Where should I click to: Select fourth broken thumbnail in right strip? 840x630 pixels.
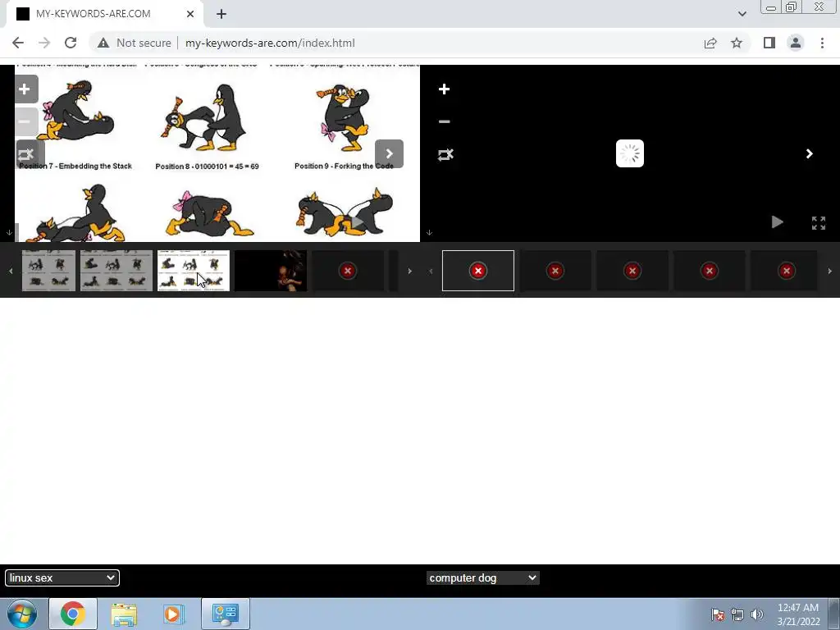click(x=710, y=271)
